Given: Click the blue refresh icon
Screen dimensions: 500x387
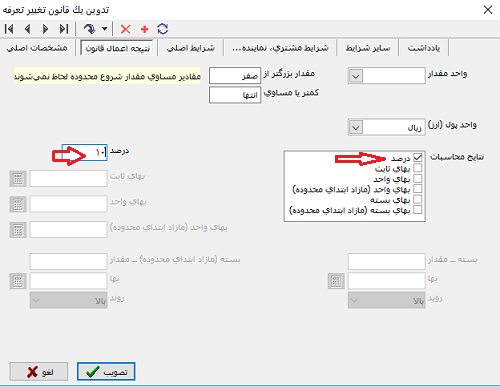Looking at the screenshot, I should 163,29.
